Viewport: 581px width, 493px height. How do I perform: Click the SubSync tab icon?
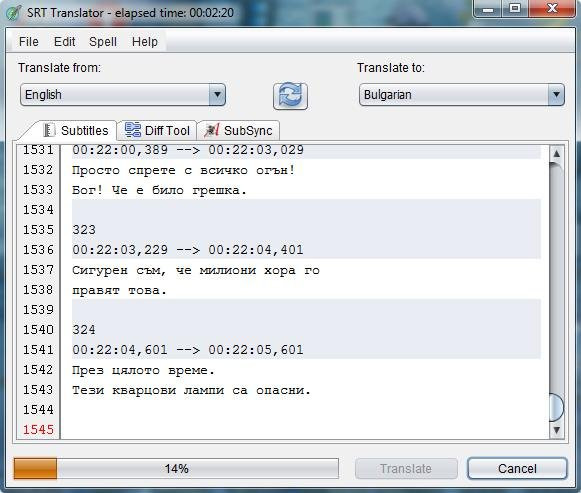[x=212, y=130]
